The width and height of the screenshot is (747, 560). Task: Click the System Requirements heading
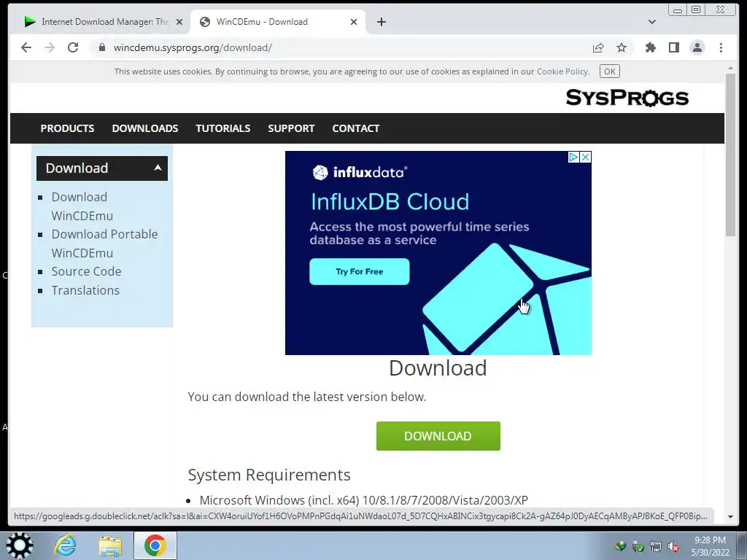[x=269, y=475]
